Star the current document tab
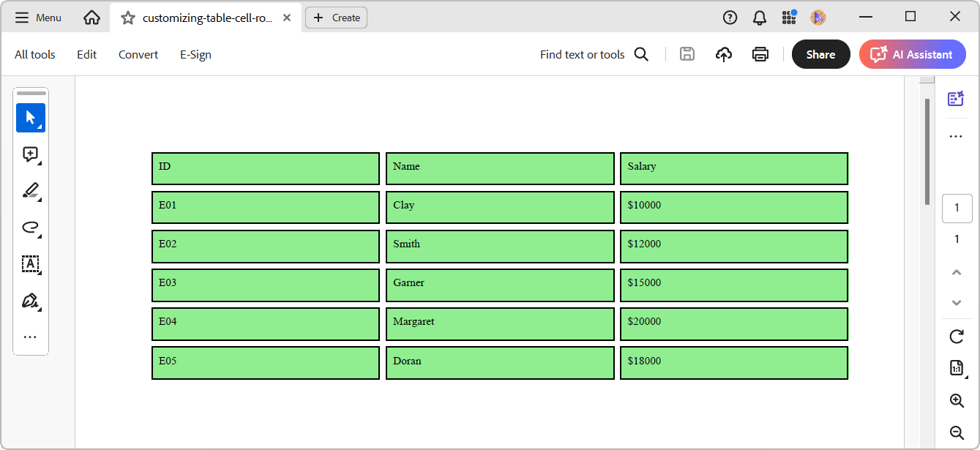 tap(128, 18)
